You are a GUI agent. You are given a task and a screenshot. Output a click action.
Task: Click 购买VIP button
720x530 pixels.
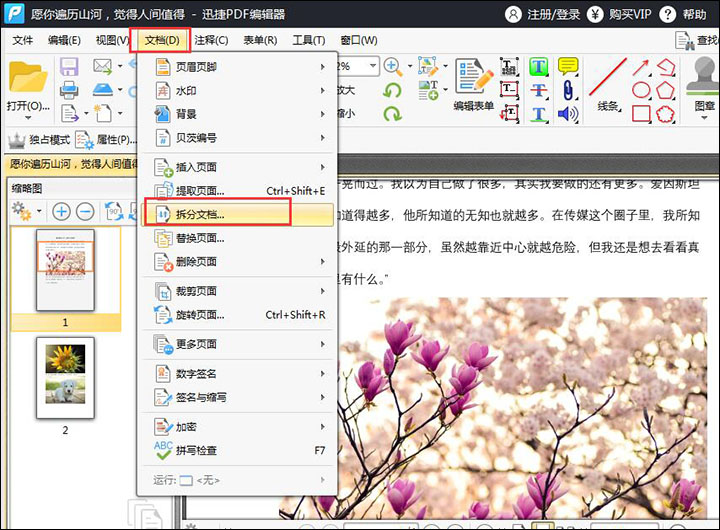[619, 15]
